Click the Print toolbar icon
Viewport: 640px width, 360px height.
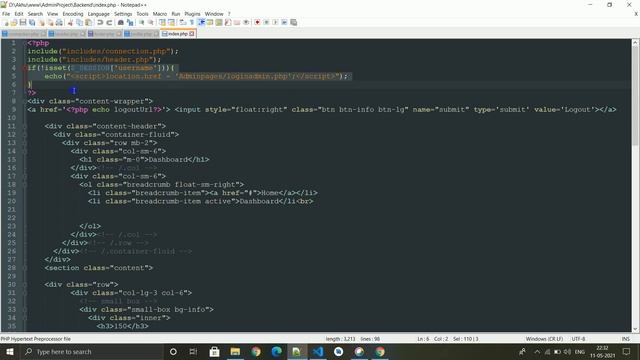coord(59,22)
